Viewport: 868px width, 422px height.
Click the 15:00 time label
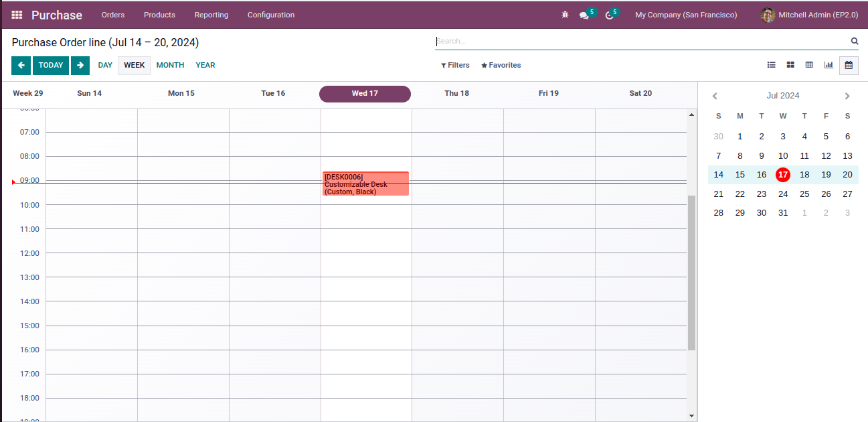(x=30, y=326)
